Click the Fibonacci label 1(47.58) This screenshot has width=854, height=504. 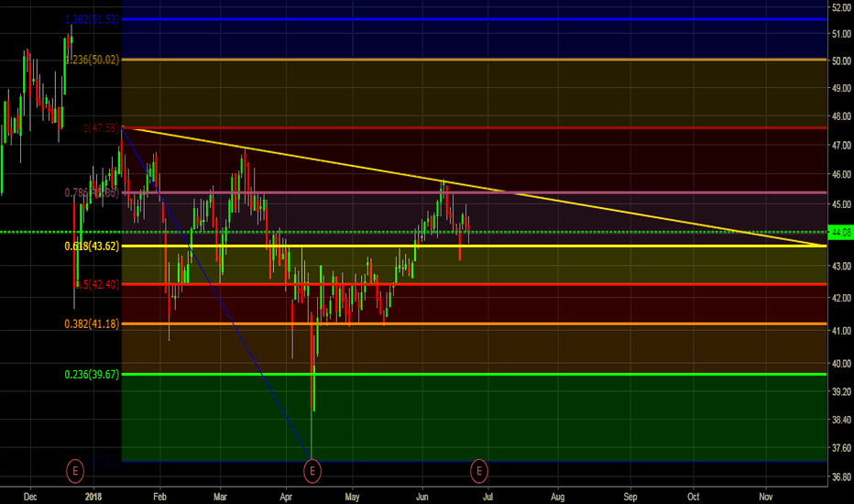101,128
